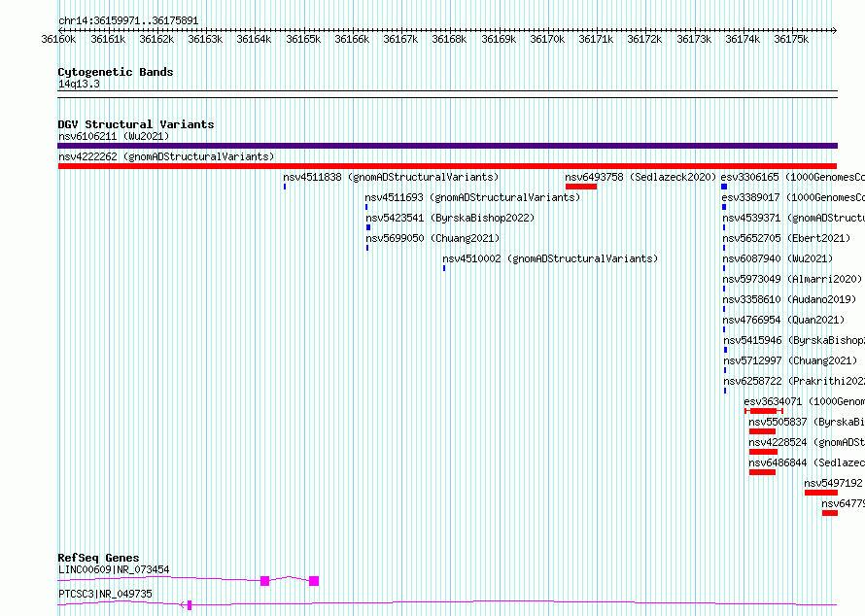
Task: Click esv3306165 1000Genomes variant label
Action: (793, 177)
